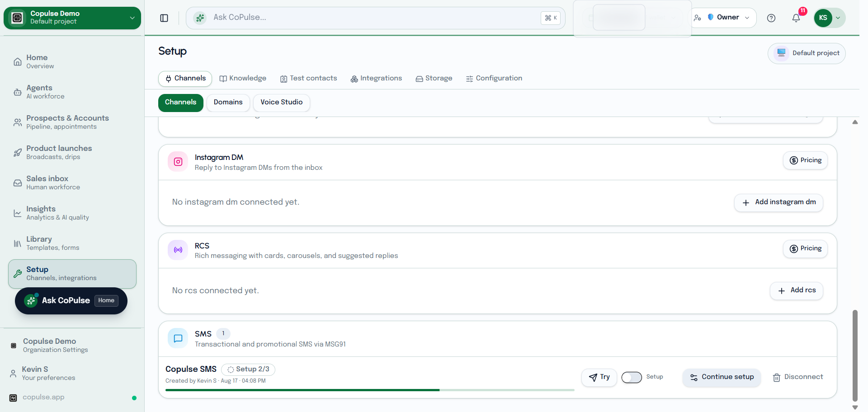Open the help question mark icon
This screenshot has height=412, width=868.
tap(771, 18)
